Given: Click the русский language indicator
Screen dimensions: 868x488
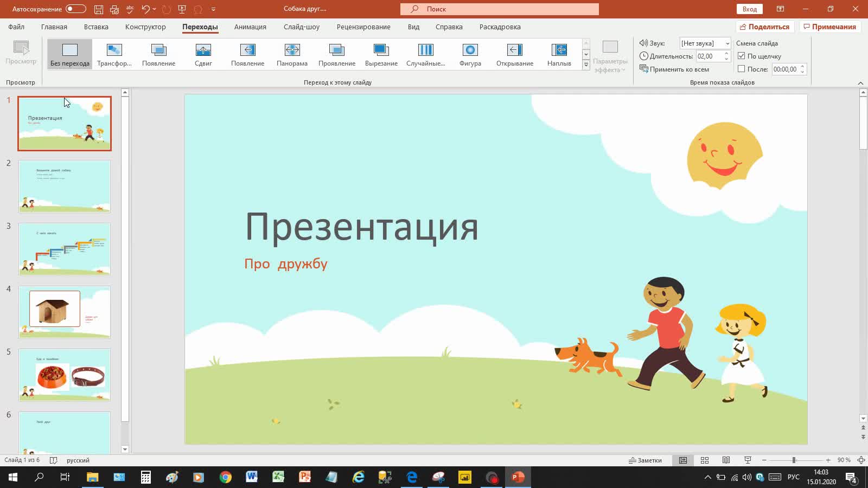Looking at the screenshot, I should point(78,460).
